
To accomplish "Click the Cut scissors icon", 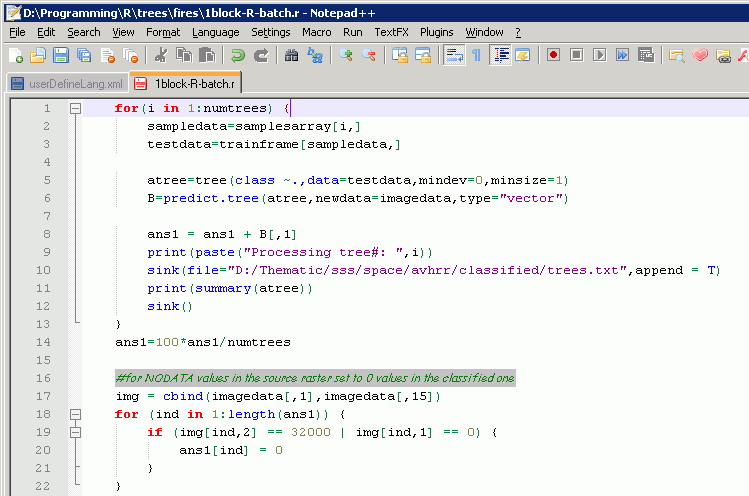I will pyautogui.click(x=161, y=55).
